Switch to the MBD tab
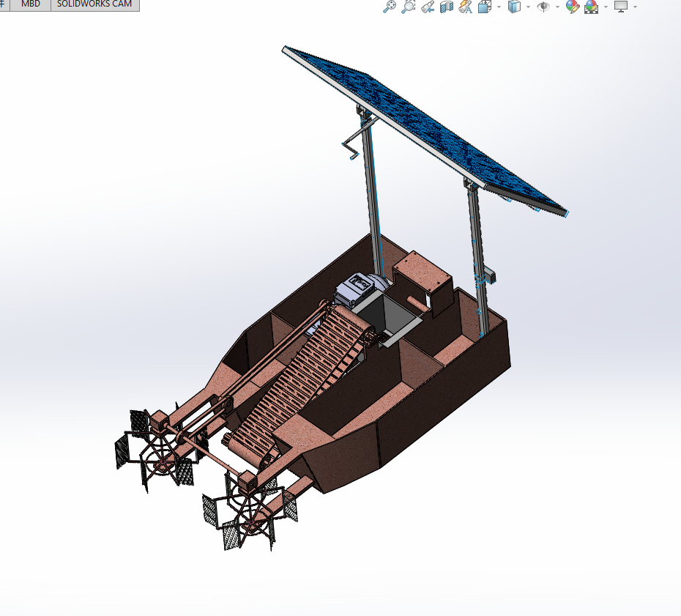 point(31,4)
